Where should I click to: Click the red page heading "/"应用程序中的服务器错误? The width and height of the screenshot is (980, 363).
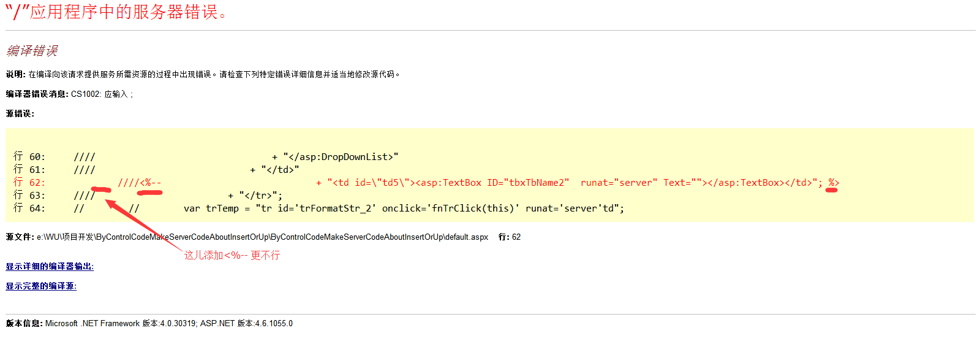coord(116,12)
